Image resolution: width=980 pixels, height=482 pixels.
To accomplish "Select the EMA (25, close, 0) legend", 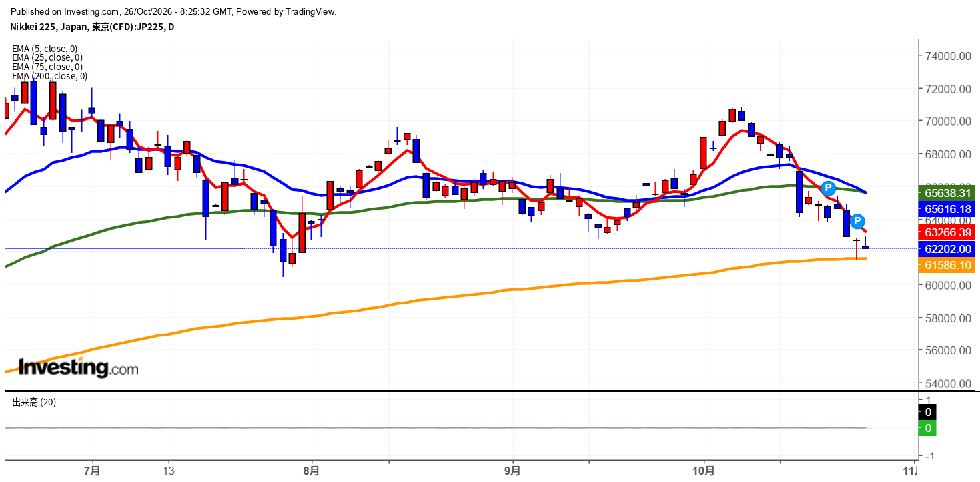I will (47, 57).
